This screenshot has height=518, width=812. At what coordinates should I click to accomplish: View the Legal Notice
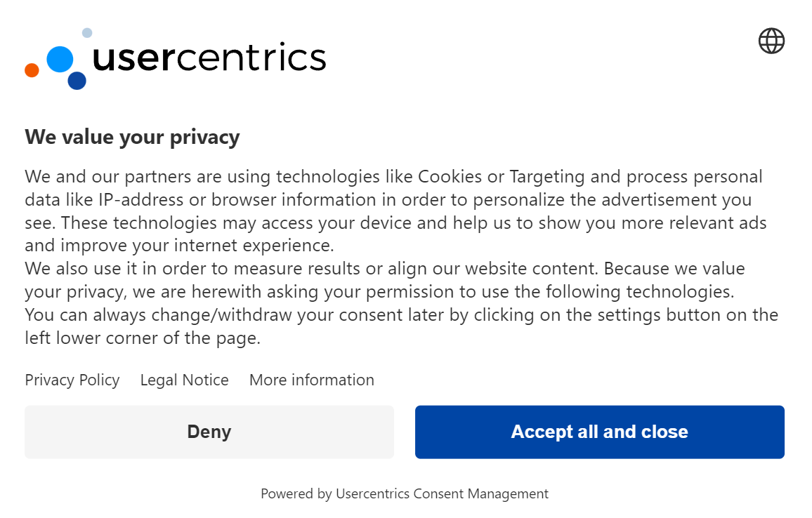point(184,380)
